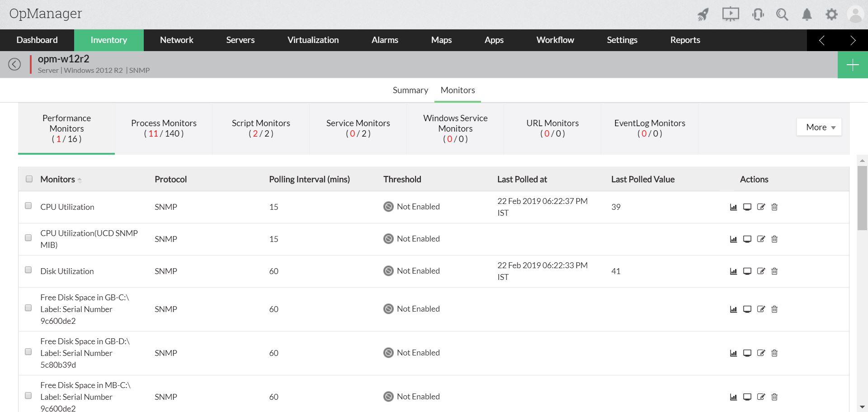The height and width of the screenshot is (412, 868).
Task: Click the settings gear icon in header
Action: (x=831, y=14)
